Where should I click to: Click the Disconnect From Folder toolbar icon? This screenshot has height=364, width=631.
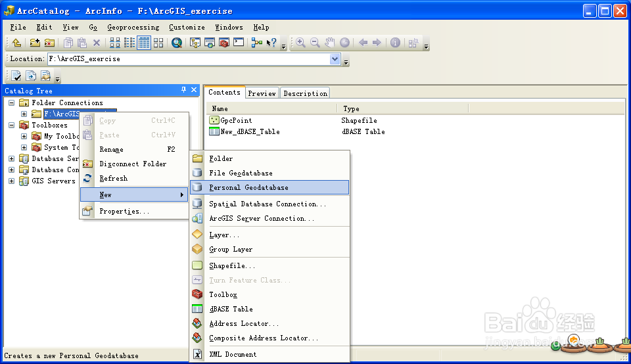(x=49, y=43)
